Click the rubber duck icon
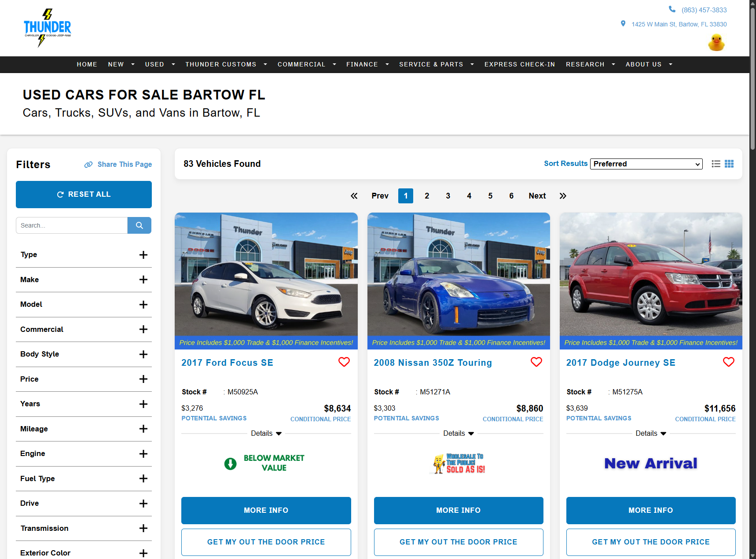The image size is (756, 559). click(x=716, y=43)
